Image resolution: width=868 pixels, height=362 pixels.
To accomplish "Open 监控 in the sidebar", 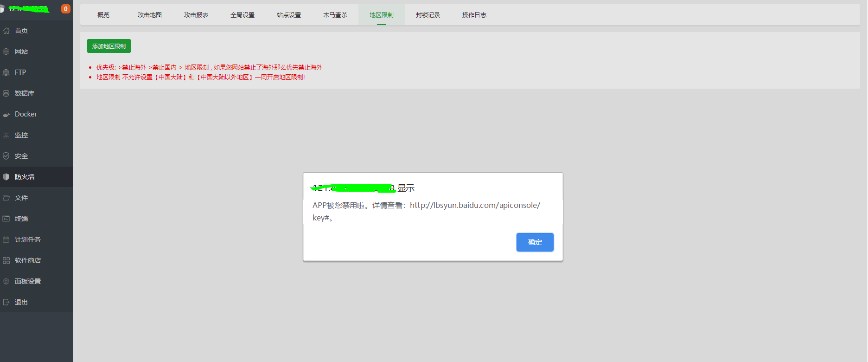I will 37,135.
